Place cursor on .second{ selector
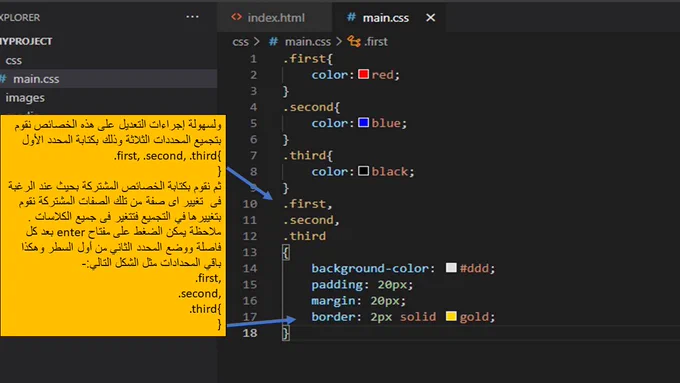Image resolution: width=680 pixels, height=383 pixels. coord(311,107)
